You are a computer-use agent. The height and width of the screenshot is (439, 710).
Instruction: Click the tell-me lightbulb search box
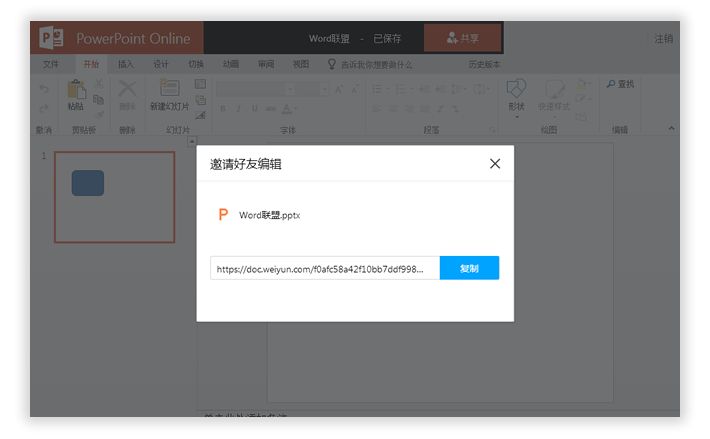pos(370,65)
